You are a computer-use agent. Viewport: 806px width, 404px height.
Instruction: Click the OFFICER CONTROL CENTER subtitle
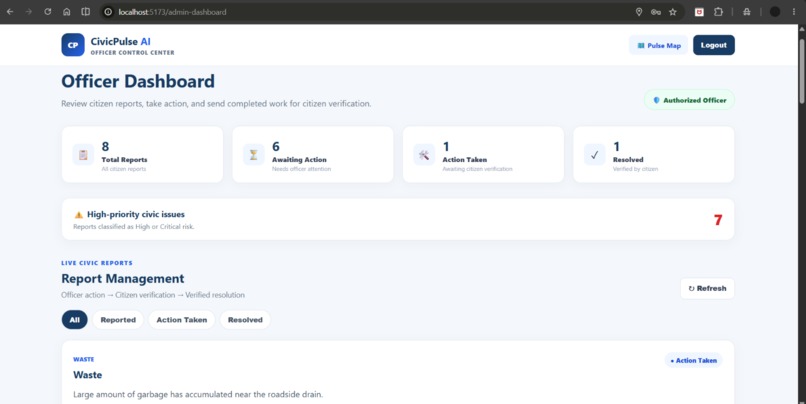pyautogui.click(x=133, y=52)
